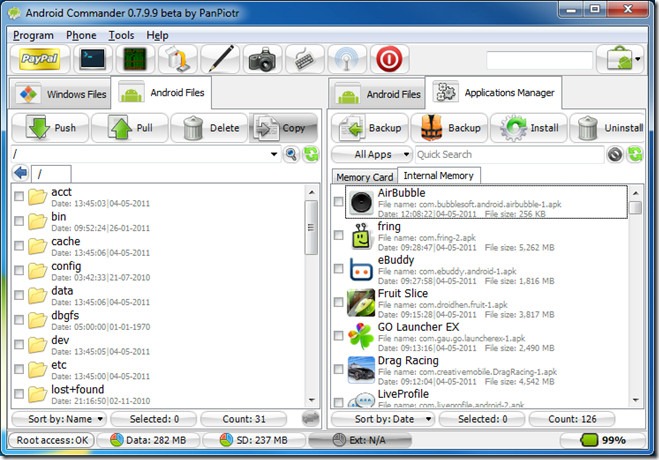Take a phone screenshot with camera icon
The height and width of the screenshot is (460, 659).
pyautogui.click(x=262, y=59)
